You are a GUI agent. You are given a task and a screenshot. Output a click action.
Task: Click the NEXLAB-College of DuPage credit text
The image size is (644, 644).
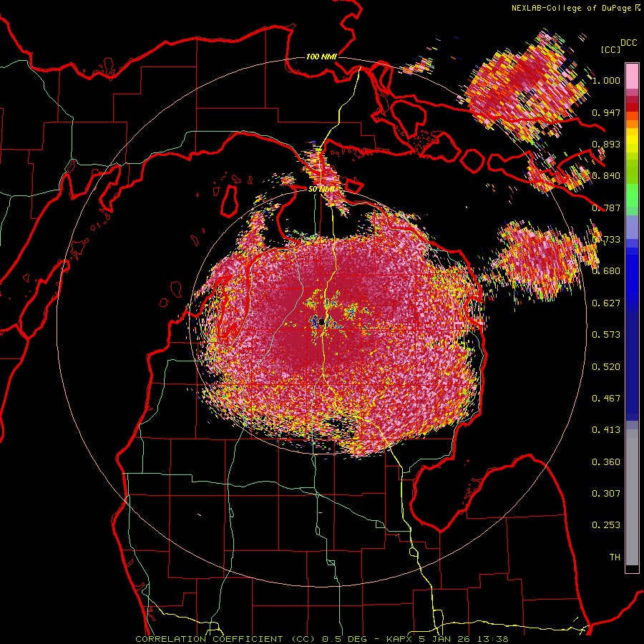click(572, 8)
